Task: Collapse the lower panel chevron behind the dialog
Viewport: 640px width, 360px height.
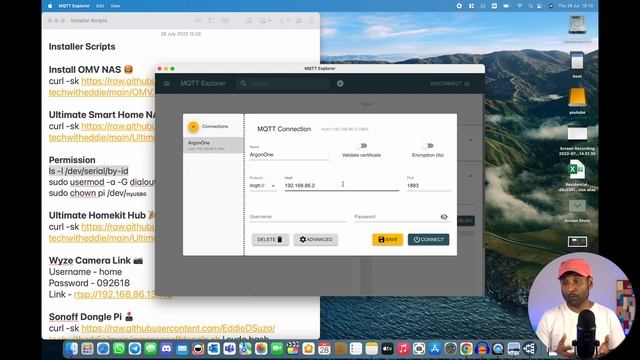Action: (x=471, y=176)
